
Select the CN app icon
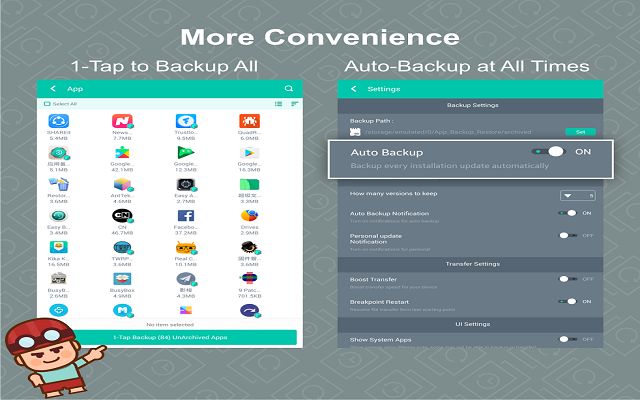[x=122, y=217]
